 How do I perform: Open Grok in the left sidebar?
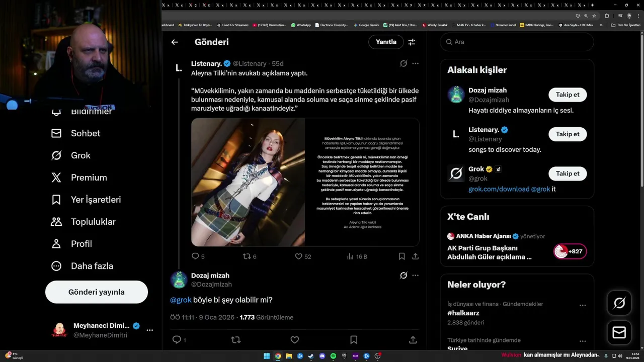click(x=70, y=155)
